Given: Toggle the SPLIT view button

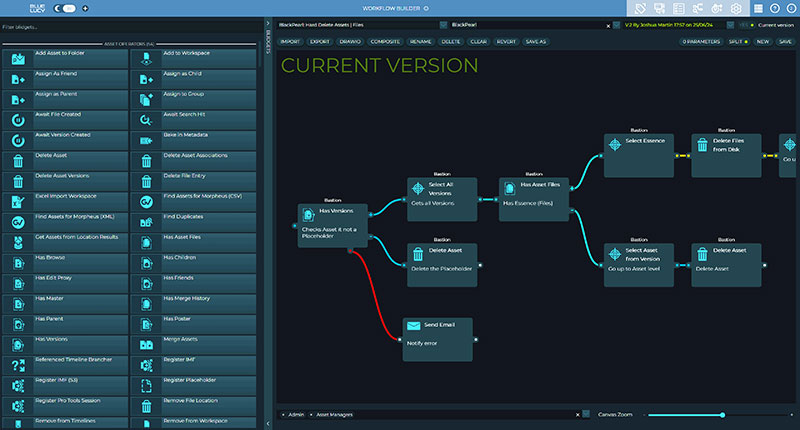Looking at the screenshot, I should coord(738,42).
